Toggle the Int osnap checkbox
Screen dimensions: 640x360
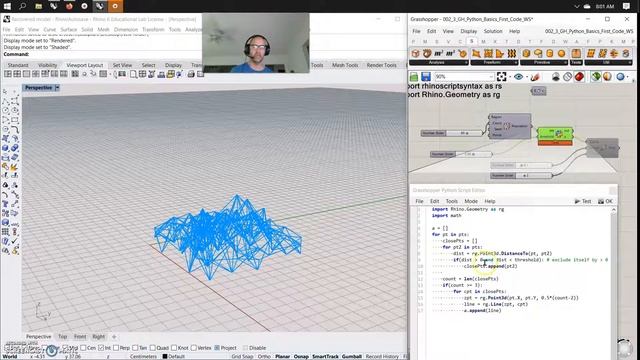pos(101,348)
